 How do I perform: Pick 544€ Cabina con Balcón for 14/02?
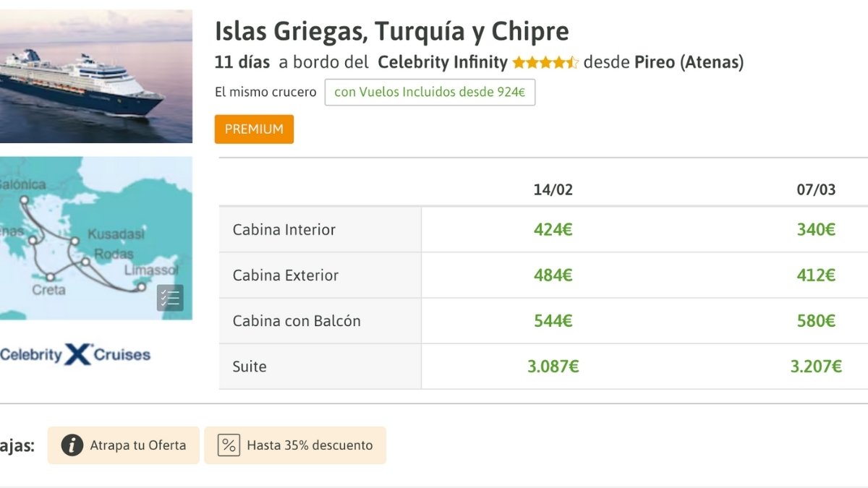[x=553, y=321]
